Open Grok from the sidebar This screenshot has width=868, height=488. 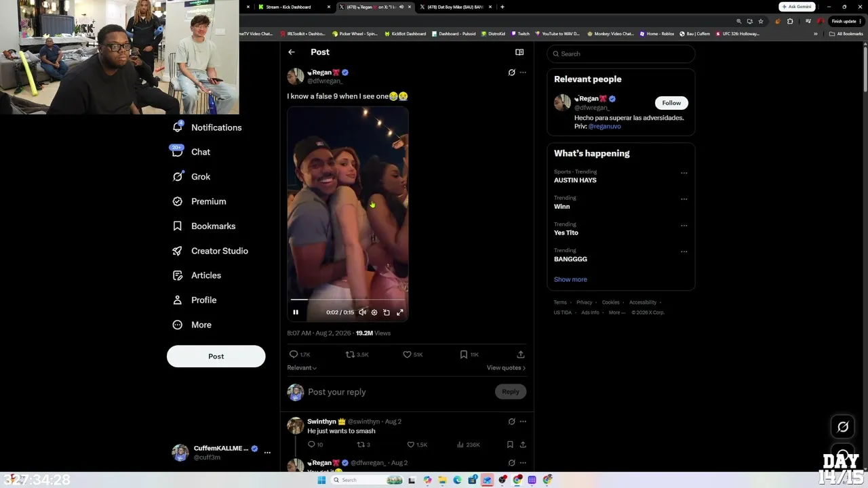(191, 177)
